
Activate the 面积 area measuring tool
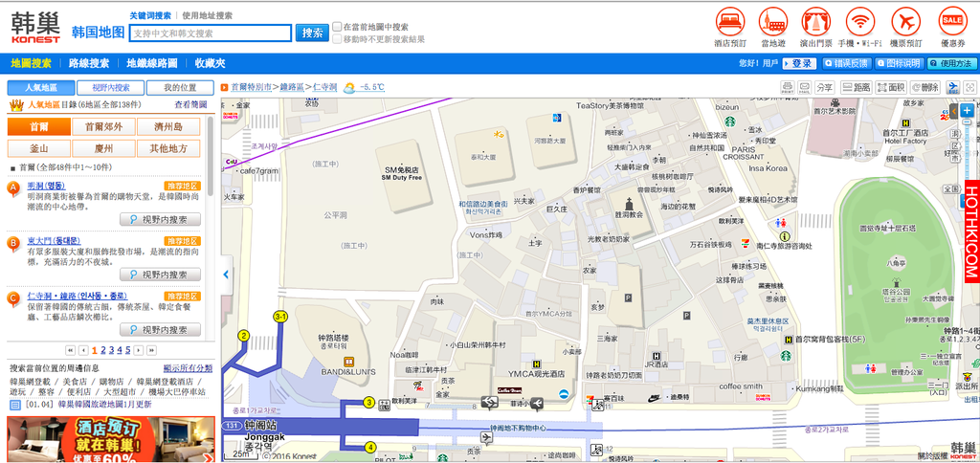pyautogui.click(x=891, y=87)
